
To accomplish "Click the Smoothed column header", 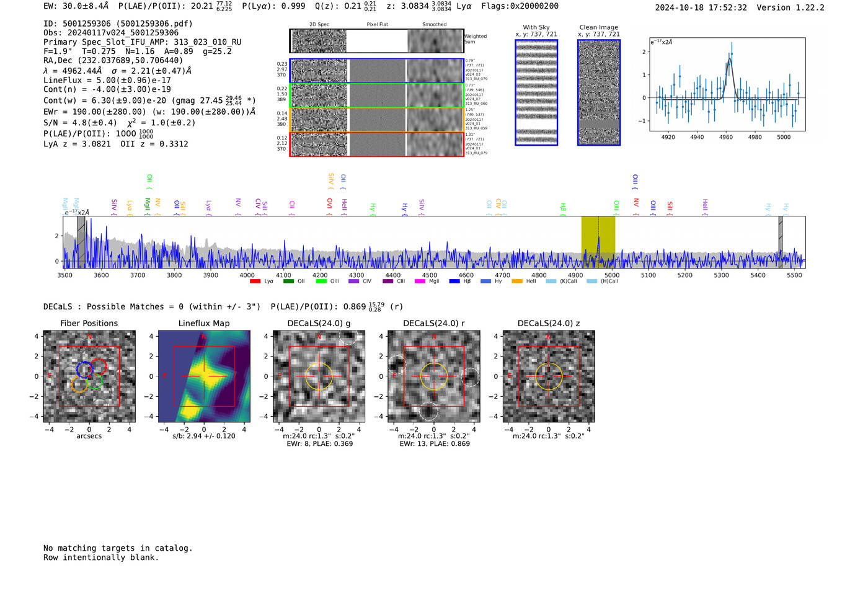I will pos(435,25).
